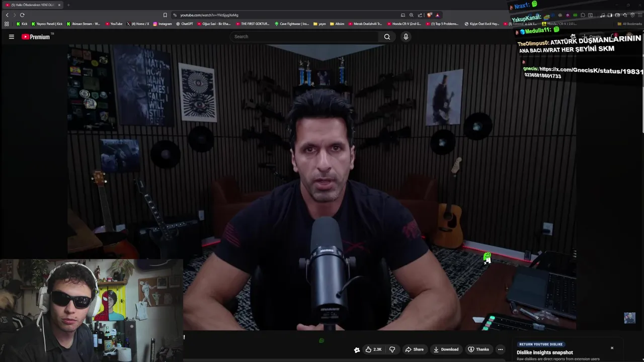The width and height of the screenshot is (644, 362).
Task: Open the Honda CR-V (2nd G... bookmark
Action: [x=404, y=24]
